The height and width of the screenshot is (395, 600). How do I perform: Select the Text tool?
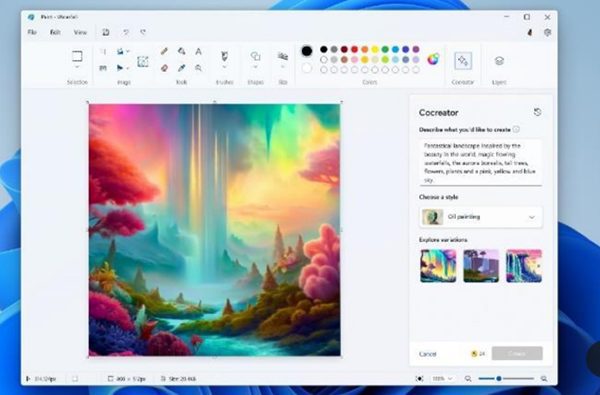tap(198, 51)
